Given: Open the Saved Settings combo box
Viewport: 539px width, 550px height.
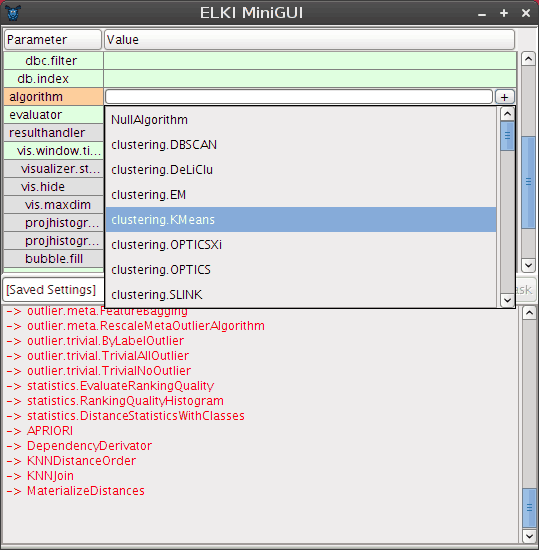Looking at the screenshot, I should tap(53, 290).
